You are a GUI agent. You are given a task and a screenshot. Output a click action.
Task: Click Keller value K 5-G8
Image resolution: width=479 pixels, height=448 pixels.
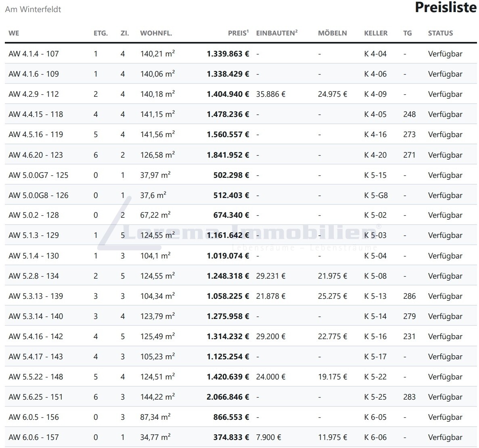click(x=376, y=195)
